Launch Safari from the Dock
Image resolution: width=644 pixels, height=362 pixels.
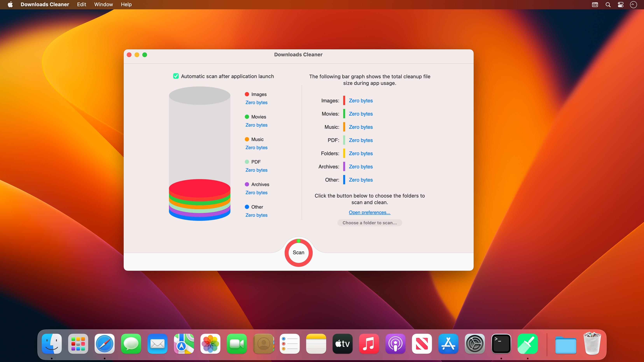(x=104, y=344)
